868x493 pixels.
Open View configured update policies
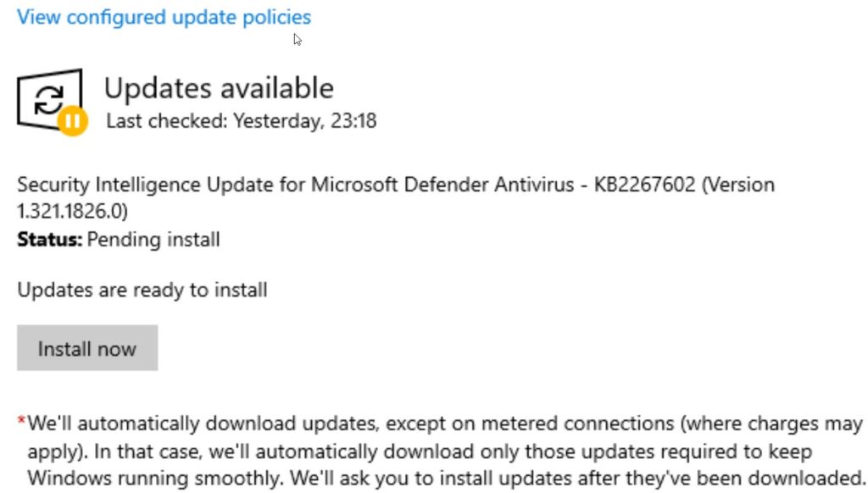(x=164, y=16)
